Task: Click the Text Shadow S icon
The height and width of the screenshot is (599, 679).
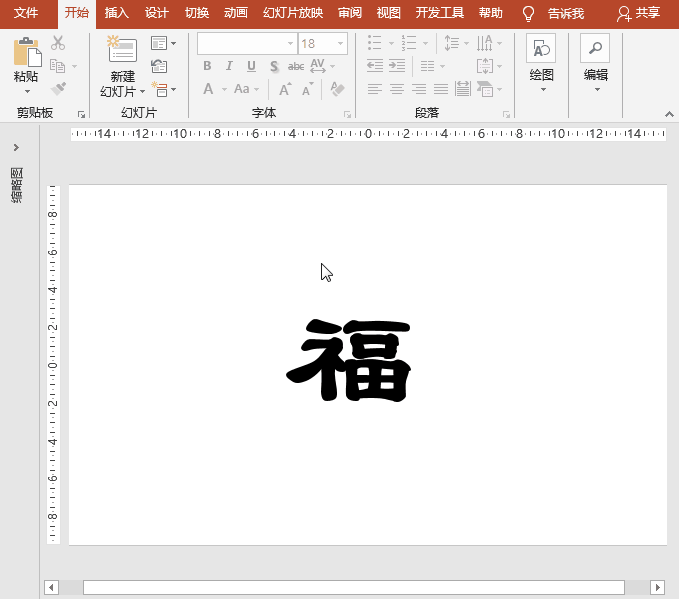Action: (274, 66)
